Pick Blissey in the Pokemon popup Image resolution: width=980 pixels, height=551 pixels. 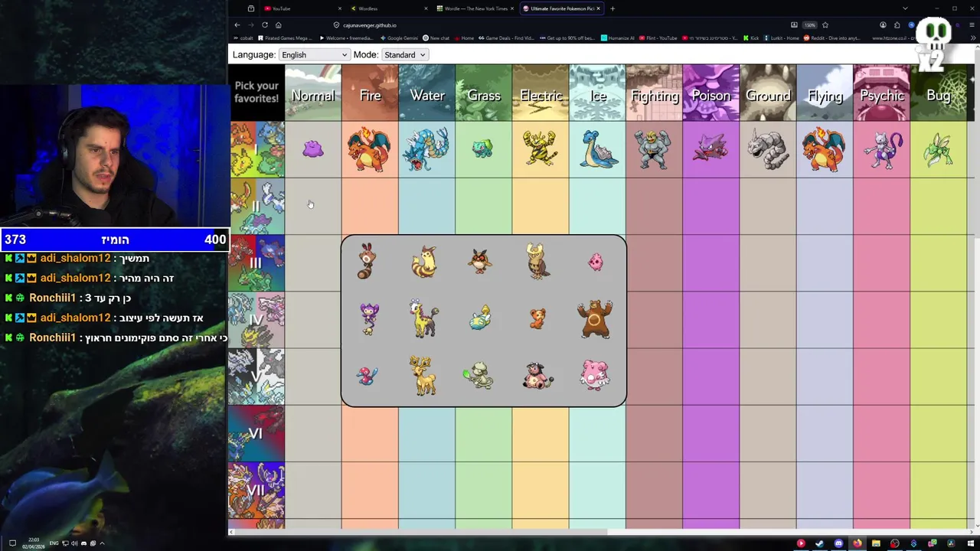point(595,376)
